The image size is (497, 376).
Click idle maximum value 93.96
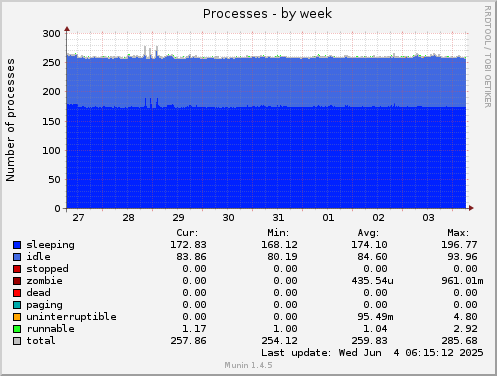462,257
